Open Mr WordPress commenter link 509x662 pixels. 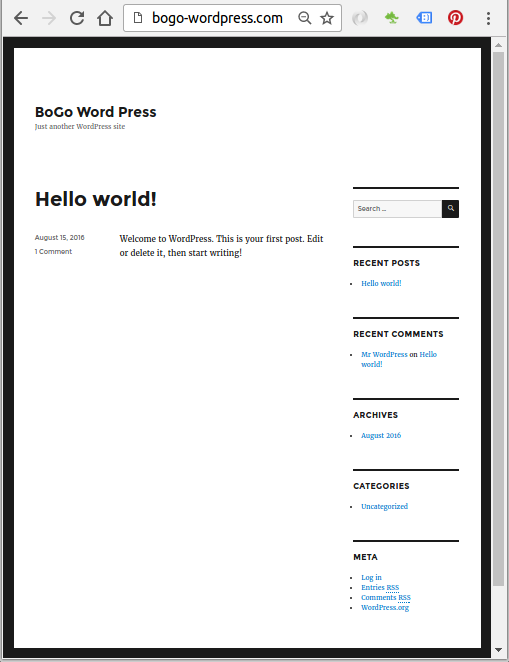coord(384,354)
